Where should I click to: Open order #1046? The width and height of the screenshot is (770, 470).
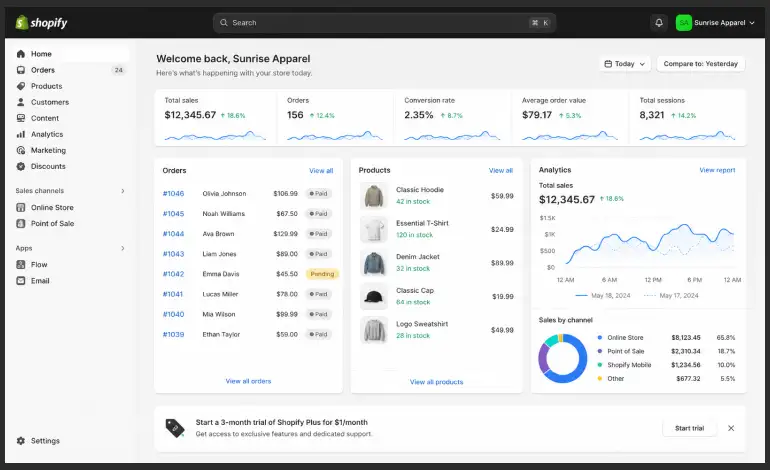point(173,194)
